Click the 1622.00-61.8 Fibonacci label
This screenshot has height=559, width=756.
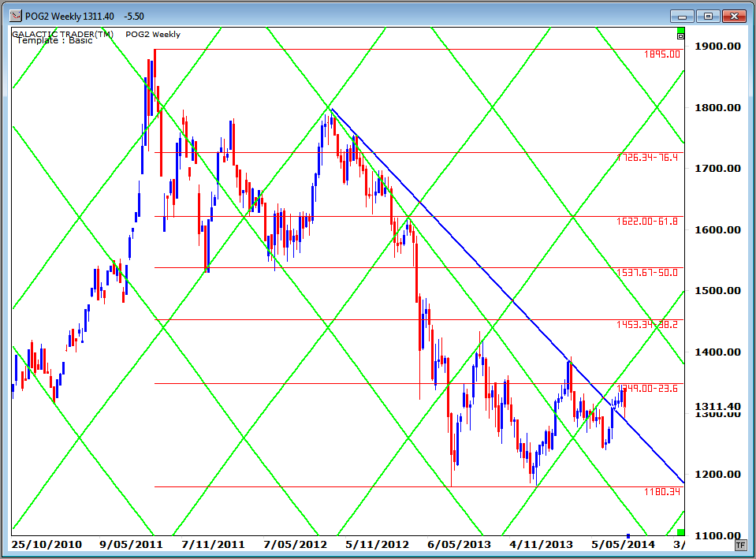pyautogui.click(x=647, y=221)
